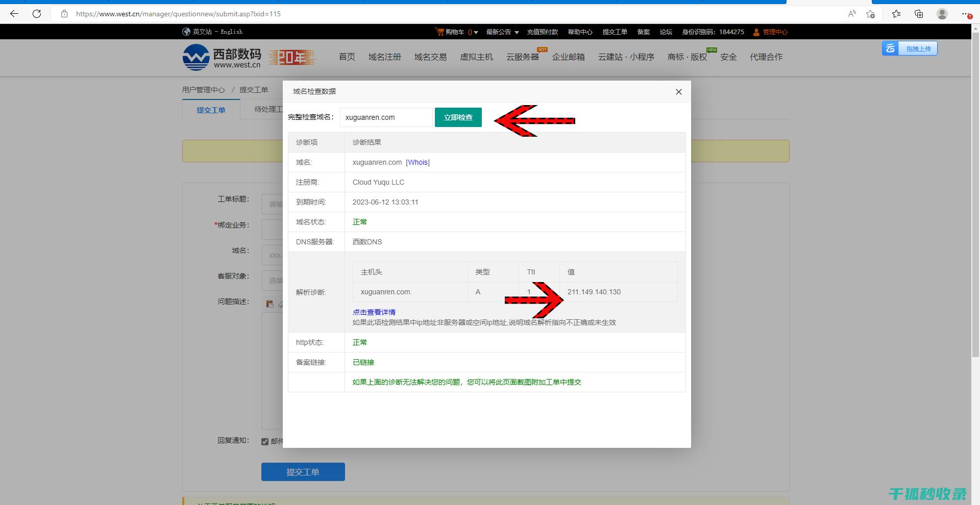
Task: Go back using the browser back arrow
Action: (x=14, y=14)
